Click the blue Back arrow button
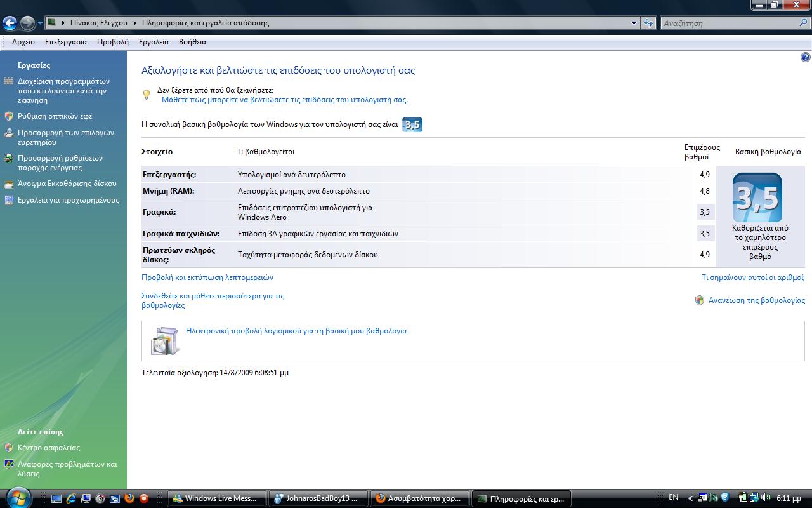Image resolution: width=812 pixels, height=508 pixels. 10,23
